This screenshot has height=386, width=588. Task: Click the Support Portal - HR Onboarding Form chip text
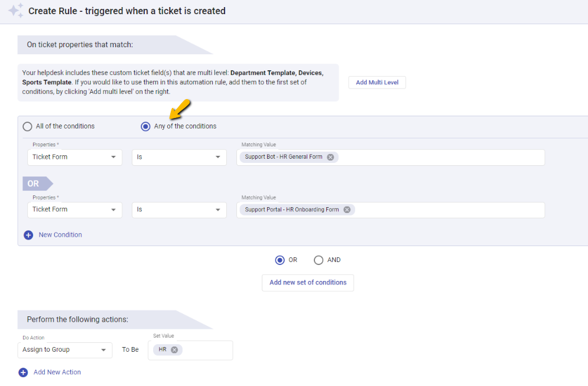click(x=292, y=210)
